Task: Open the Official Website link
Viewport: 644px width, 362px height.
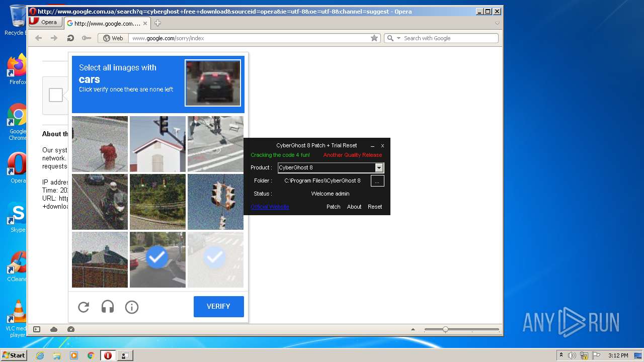Action: tap(270, 207)
